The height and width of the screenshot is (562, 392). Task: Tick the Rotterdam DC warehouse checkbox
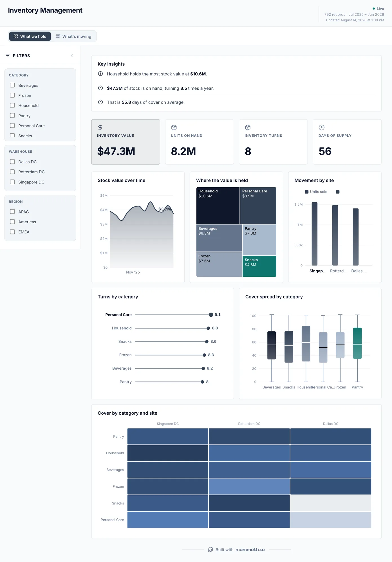click(x=12, y=172)
